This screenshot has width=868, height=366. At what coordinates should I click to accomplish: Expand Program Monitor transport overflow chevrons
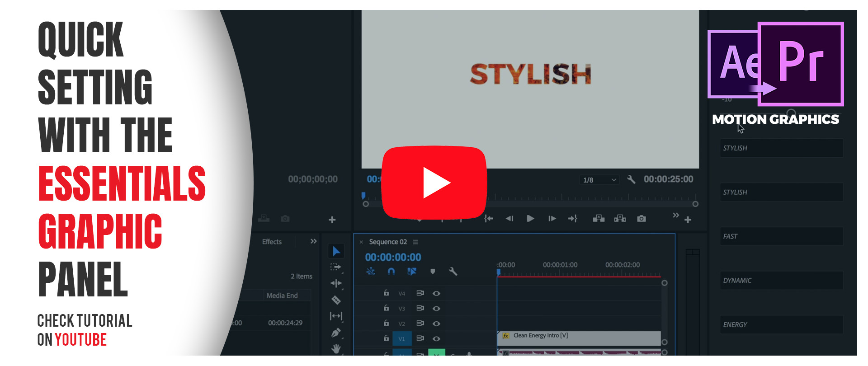(x=675, y=215)
